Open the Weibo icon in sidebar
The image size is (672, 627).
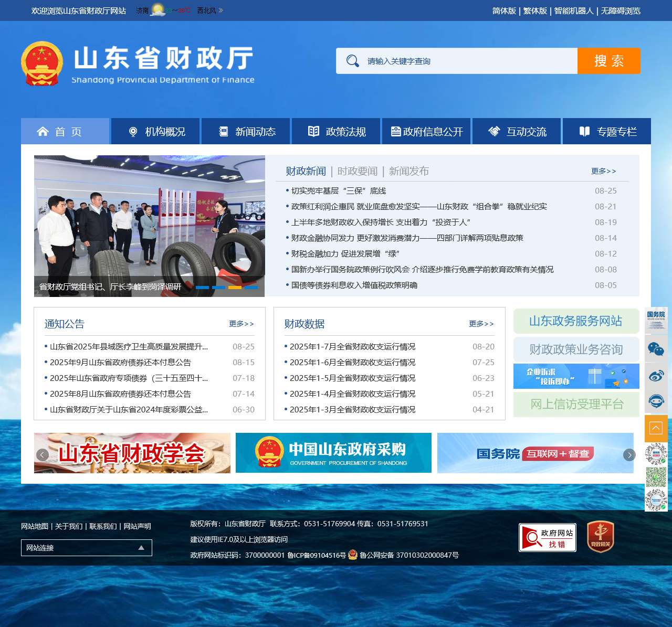tap(656, 375)
